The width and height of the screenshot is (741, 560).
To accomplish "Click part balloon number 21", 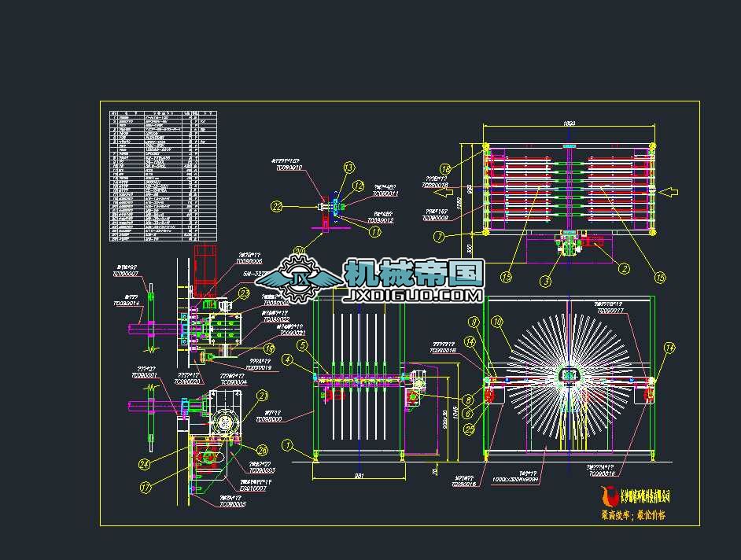I will click(x=263, y=396).
